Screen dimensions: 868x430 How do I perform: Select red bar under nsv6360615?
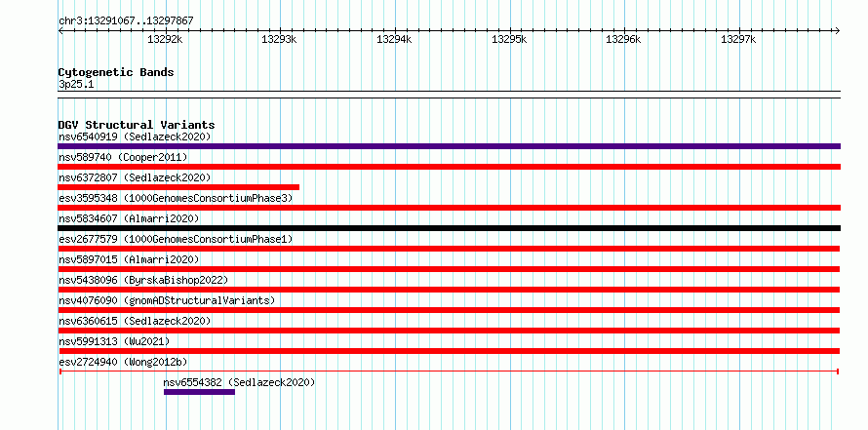pyautogui.click(x=449, y=331)
